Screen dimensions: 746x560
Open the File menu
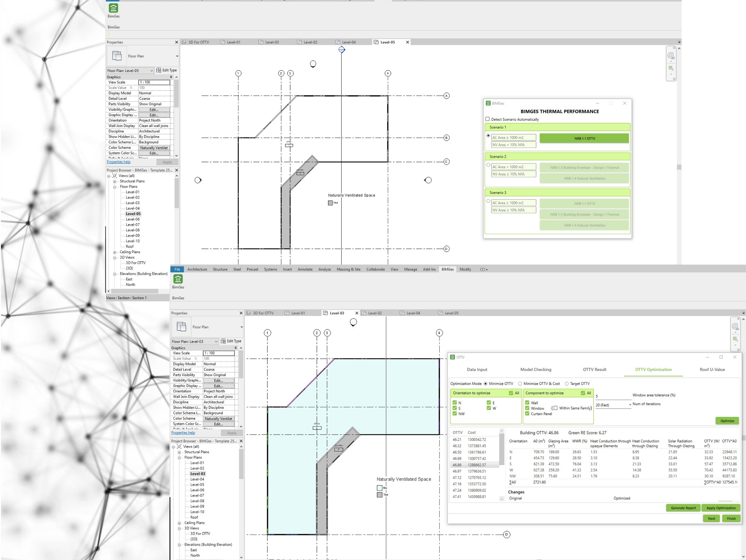pos(177,269)
